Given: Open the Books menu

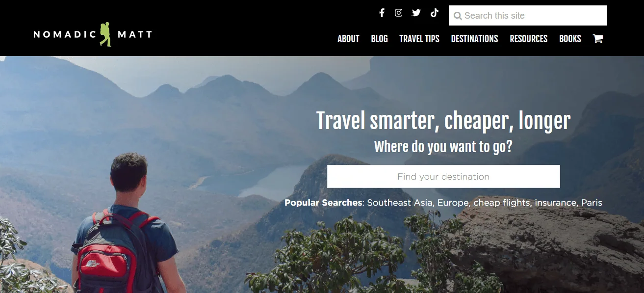Looking at the screenshot, I should coord(570,39).
